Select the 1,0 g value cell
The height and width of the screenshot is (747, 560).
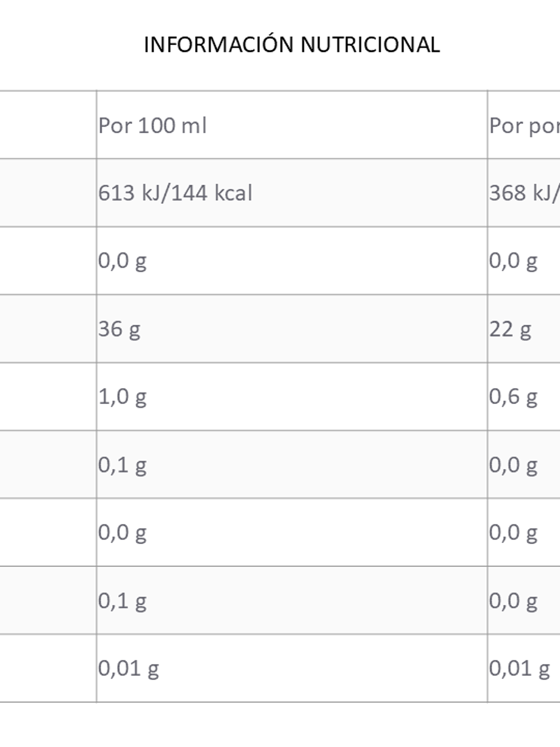pyautogui.click(x=122, y=397)
